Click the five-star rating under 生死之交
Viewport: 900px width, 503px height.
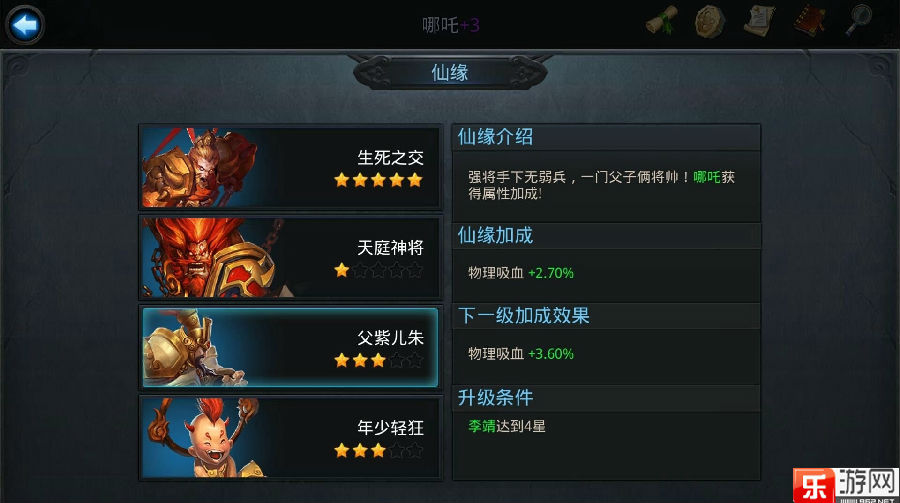point(378,180)
